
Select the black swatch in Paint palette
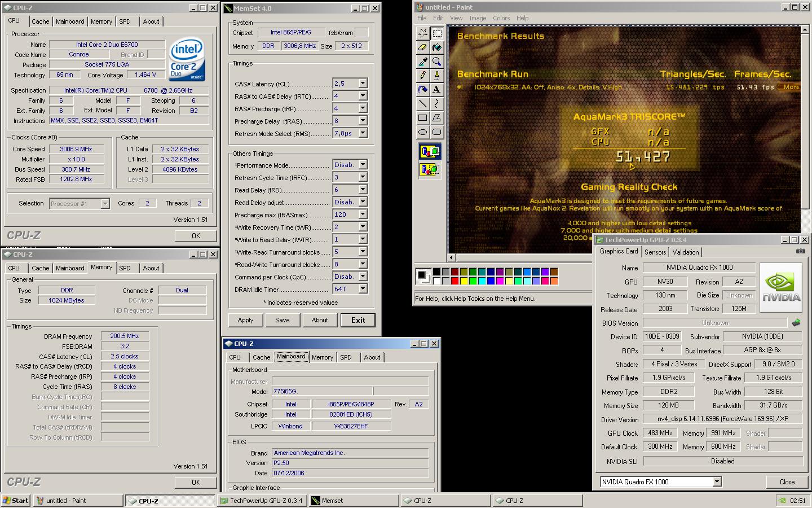click(436, 272)
